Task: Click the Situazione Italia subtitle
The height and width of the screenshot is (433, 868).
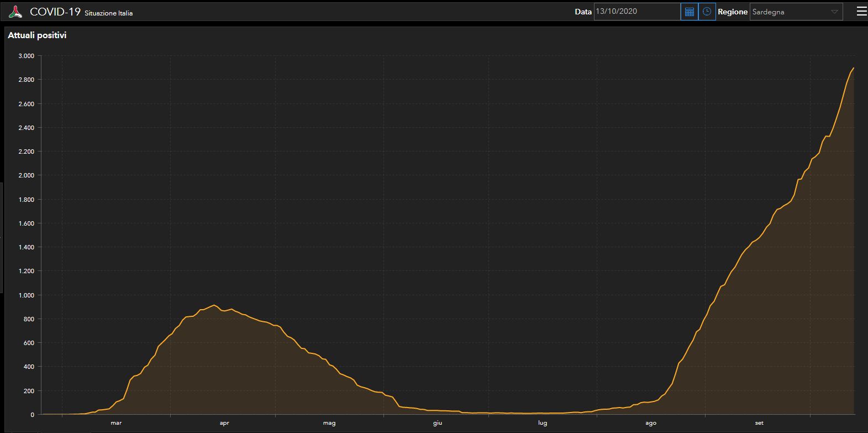Action: (108, 13)
